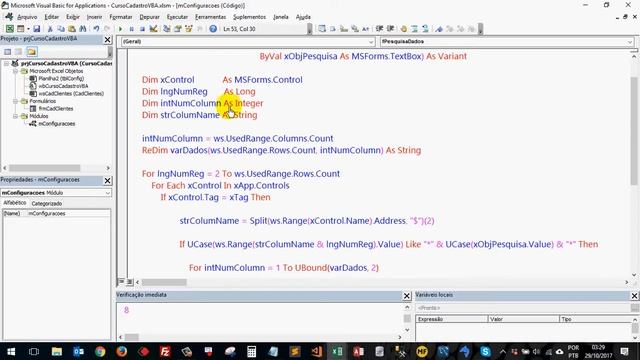Close the Projeto panel
The image size is (640, 360).
tap(107, 40)
